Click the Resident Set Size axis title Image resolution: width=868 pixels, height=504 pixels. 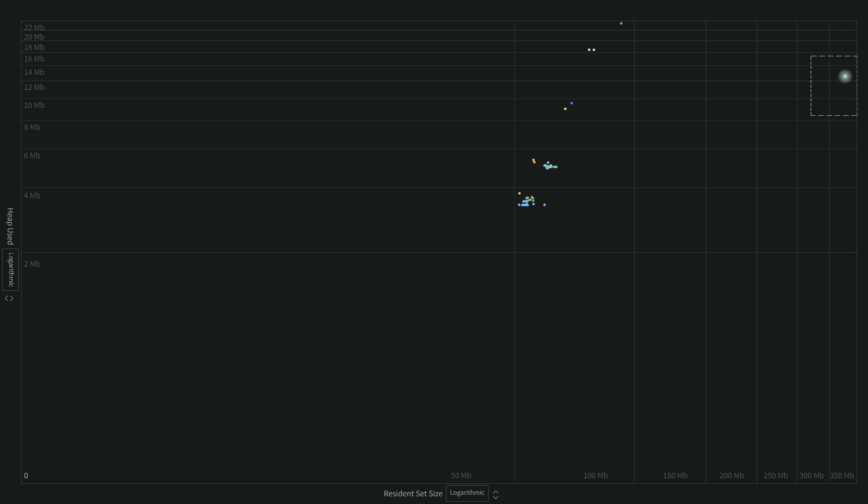413,494
